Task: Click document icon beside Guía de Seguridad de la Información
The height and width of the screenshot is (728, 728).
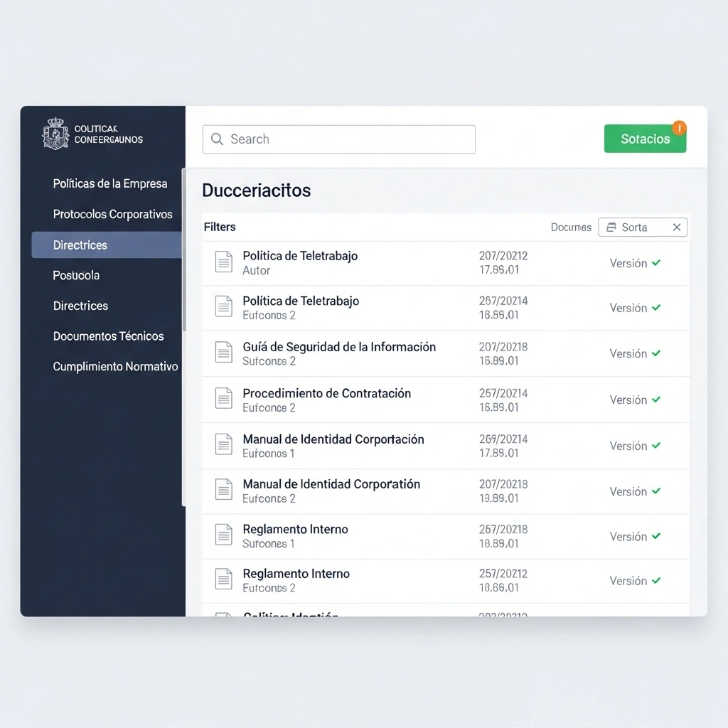Action: coord(223,352)
